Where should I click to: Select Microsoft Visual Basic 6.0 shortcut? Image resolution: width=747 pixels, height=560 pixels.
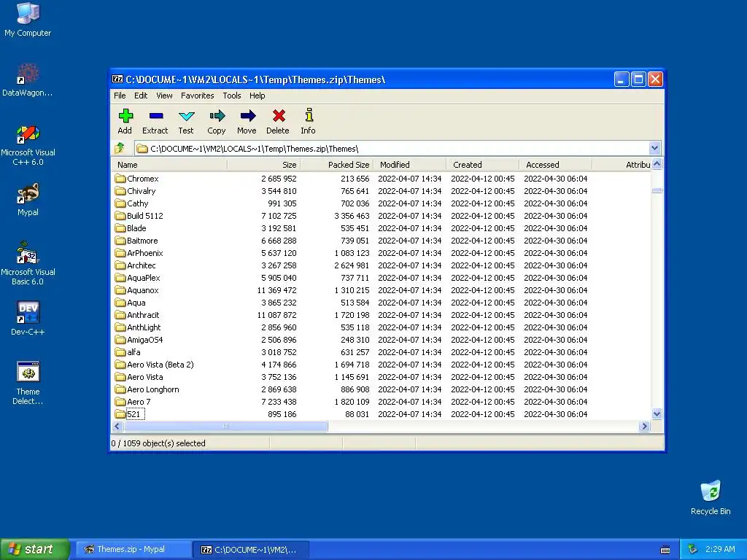(x=28, y=264)
